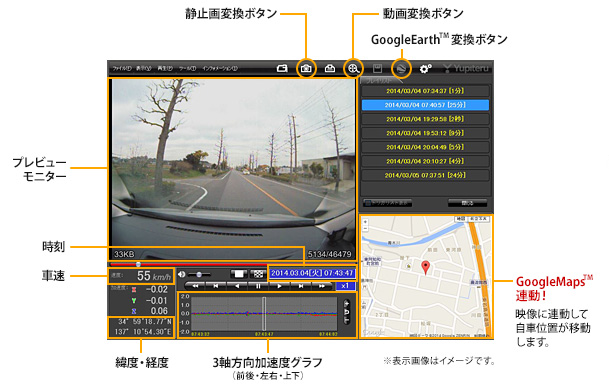This screenshot has width=609, height=388.
Task: Click the fast-forward playback button
Action: point(322,286)
